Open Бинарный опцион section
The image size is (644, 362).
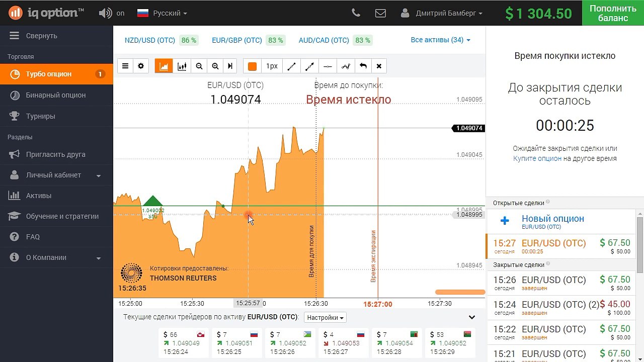coord(56,95)
